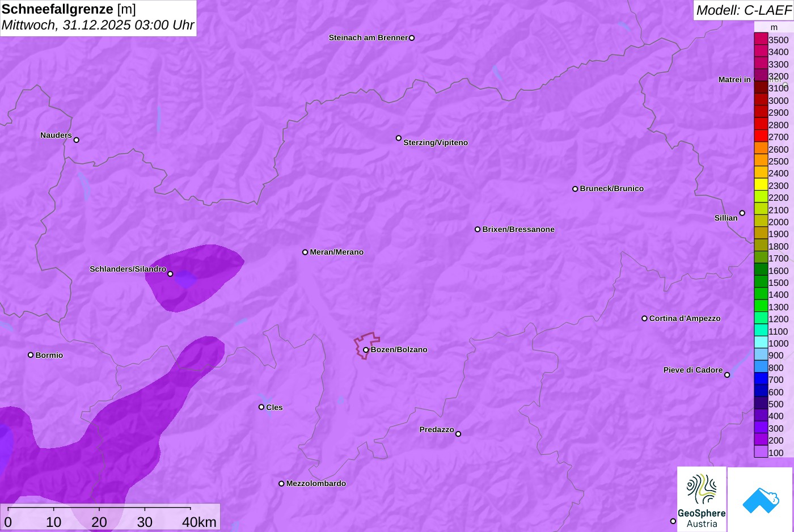Click the Meran/Merano label text
This screenshot has width=794, height=532.
point(337,252)
